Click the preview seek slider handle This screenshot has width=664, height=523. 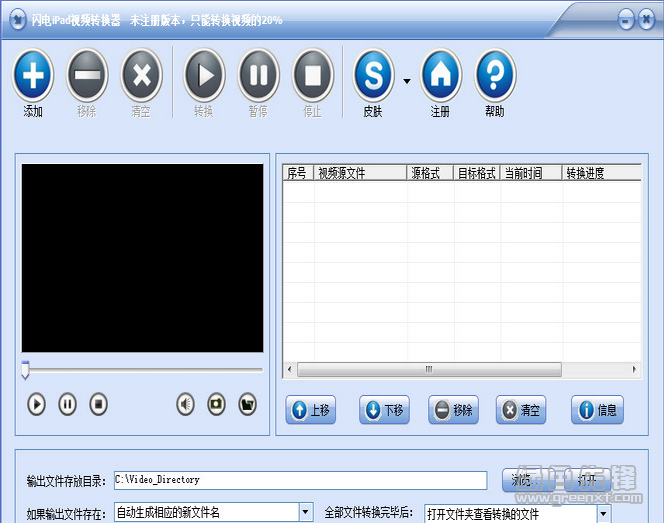coord(25,370)
